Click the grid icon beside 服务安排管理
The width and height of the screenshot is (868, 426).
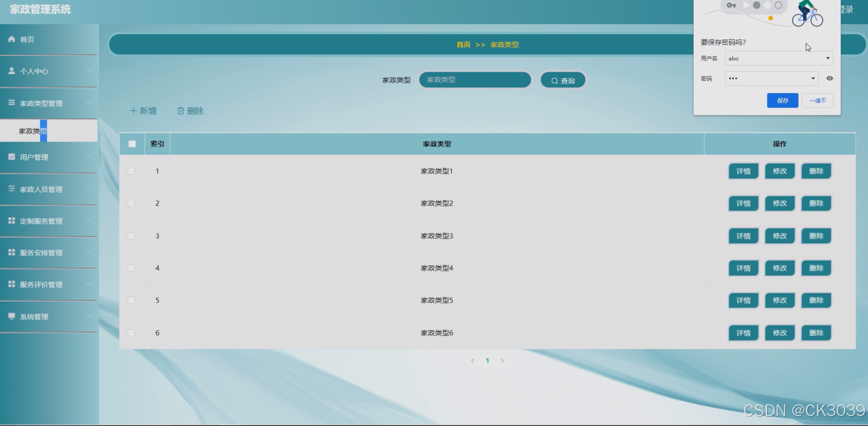point(12,253)
